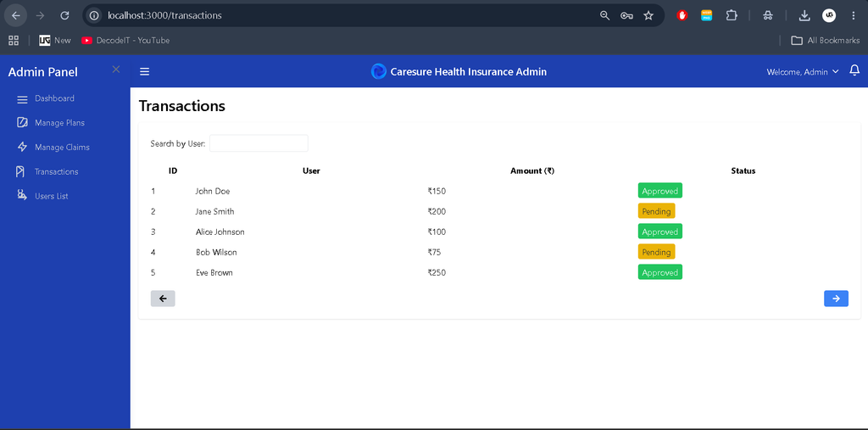Click the Transactions sidebar icon
Image resolution: width=868 pixels, height=430 pixels.
click(x=20, y=172)
